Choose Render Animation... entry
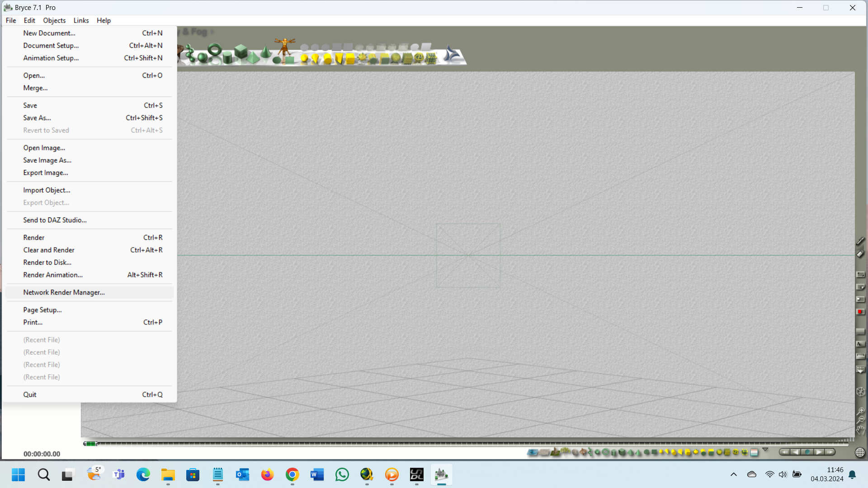The width and height of the screenshot is (868, 488). tap(90, 275)
